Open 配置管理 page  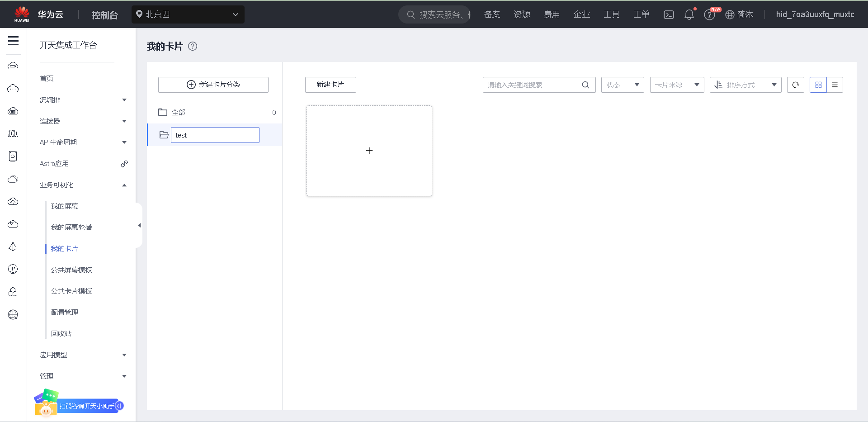click(65, 313)
